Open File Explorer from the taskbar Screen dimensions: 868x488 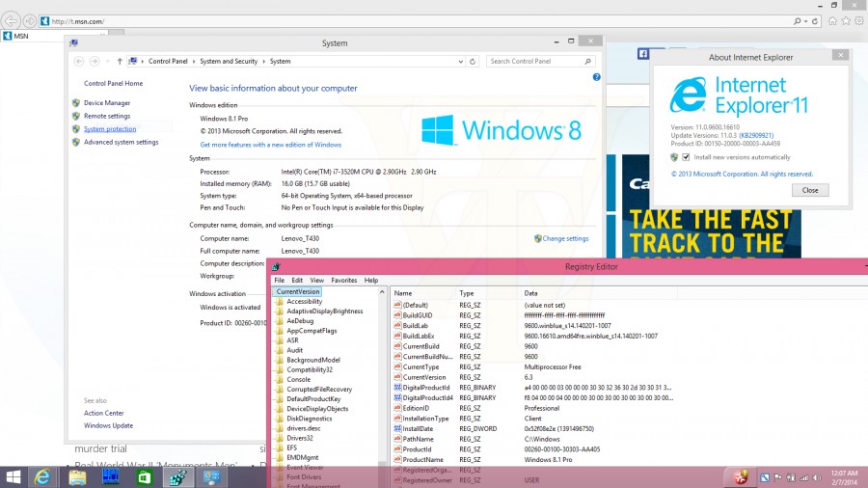pyautogui.click(x=77, y=477)
